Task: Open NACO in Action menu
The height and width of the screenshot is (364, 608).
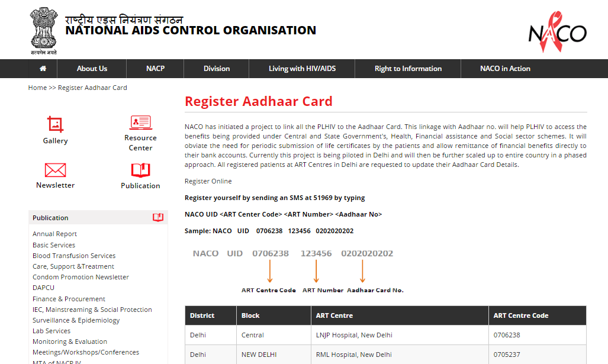Action: (505, 69)
